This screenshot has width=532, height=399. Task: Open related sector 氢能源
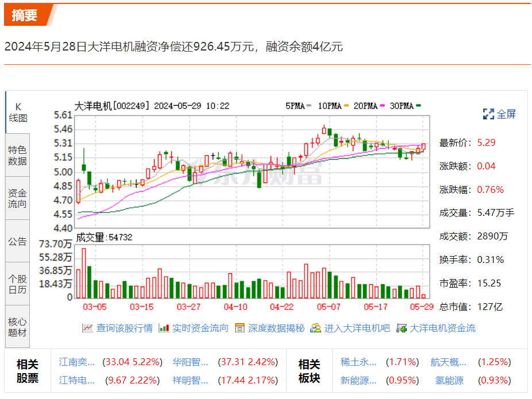[x=449, y=381]
